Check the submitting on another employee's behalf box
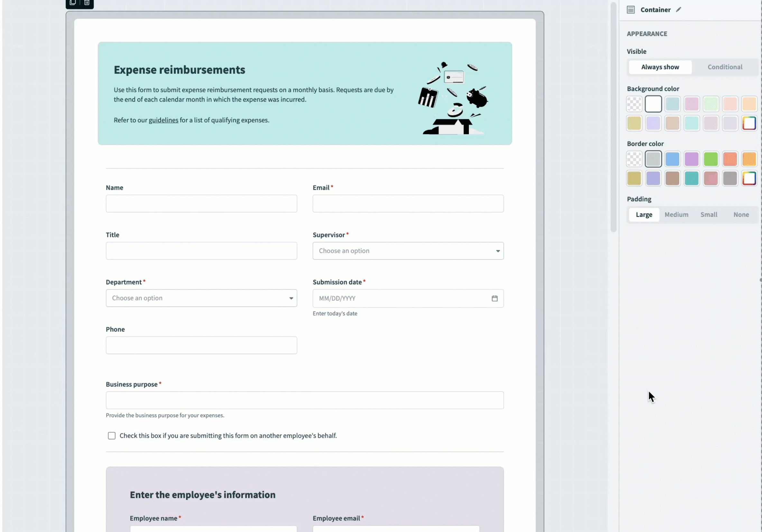762x532 pixels. tap(112, 436)
